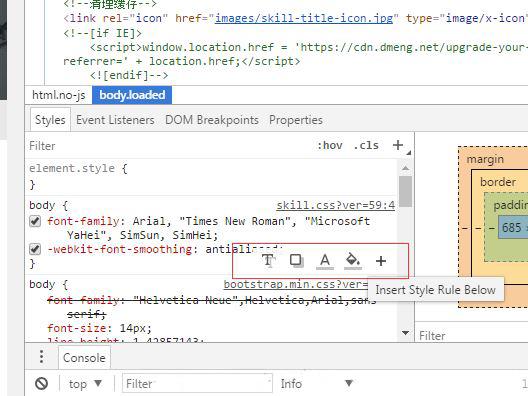Toggle the -webkit-font-smoothing checkbox
The height and width of the screenshot is (396, 528).
coord(35,250)
